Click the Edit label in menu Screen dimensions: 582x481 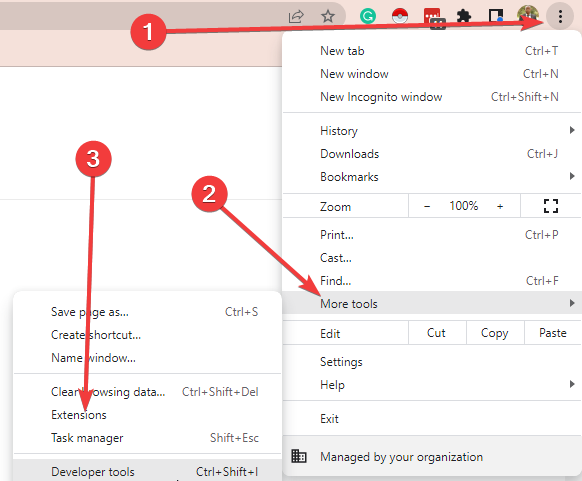(330, 333)
